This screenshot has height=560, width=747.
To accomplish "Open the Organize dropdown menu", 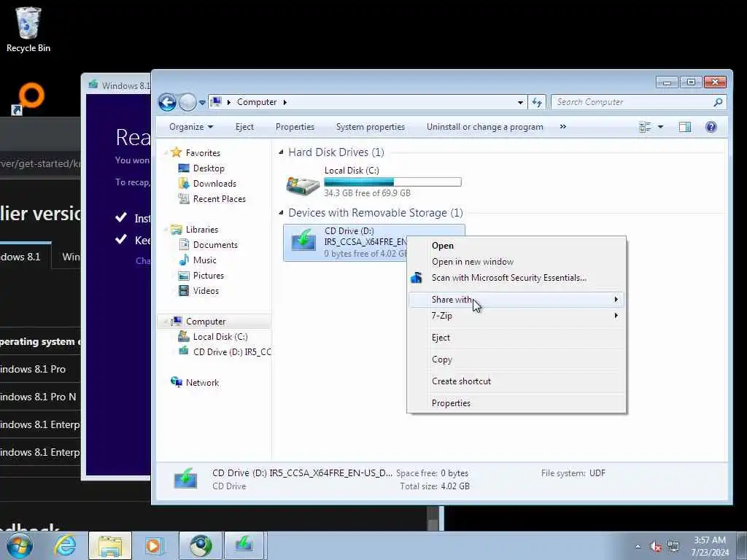I will (x=191, y=127).
